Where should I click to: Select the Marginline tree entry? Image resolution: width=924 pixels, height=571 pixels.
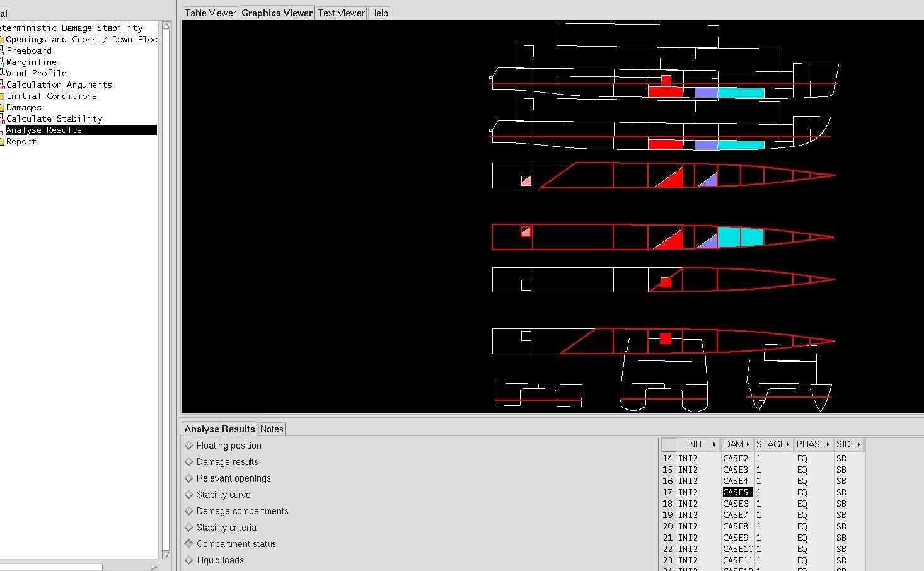click(32, 62)
